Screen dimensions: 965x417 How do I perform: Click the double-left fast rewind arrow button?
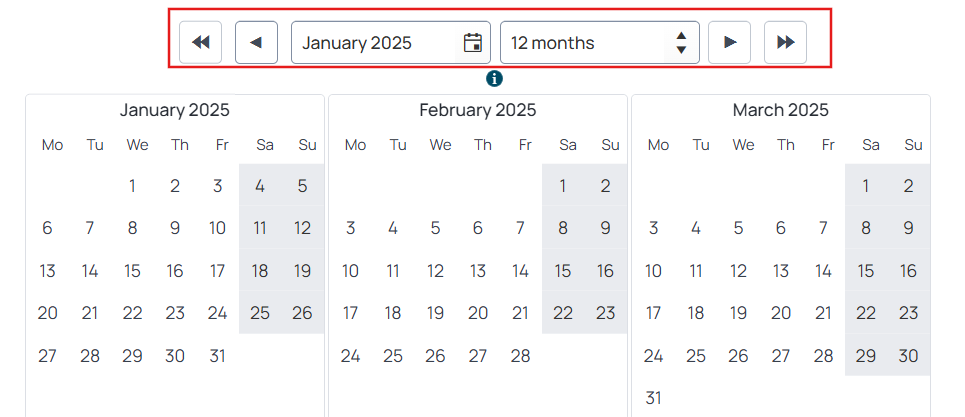click(201, 42)
